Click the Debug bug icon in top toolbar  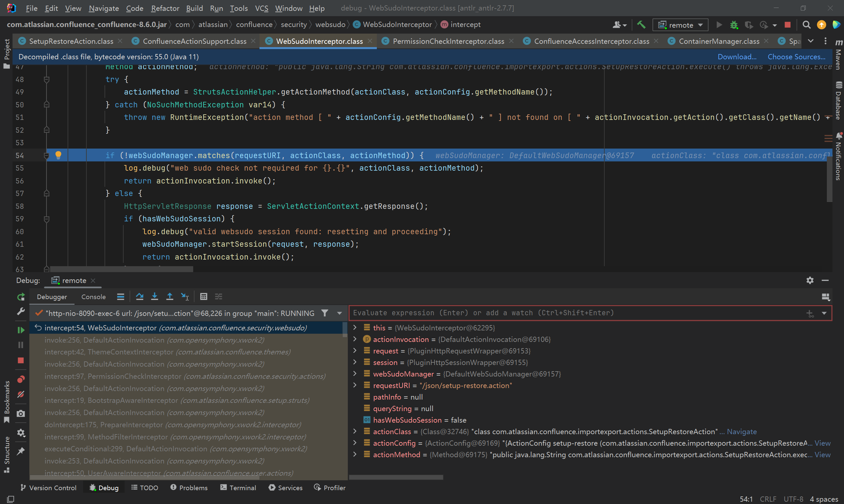[x=734, y=25]
